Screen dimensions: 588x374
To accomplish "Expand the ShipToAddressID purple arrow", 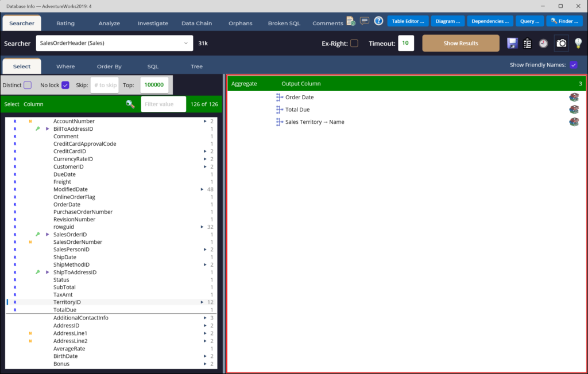I will click(47, 272).
